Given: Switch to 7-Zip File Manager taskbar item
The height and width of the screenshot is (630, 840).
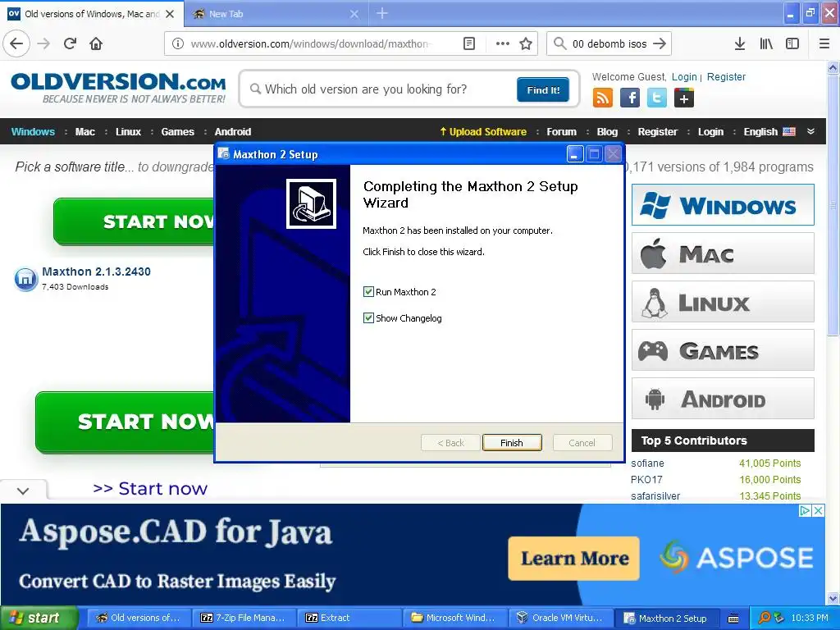Looking at the screenshot, I should [x=243, y=618].
